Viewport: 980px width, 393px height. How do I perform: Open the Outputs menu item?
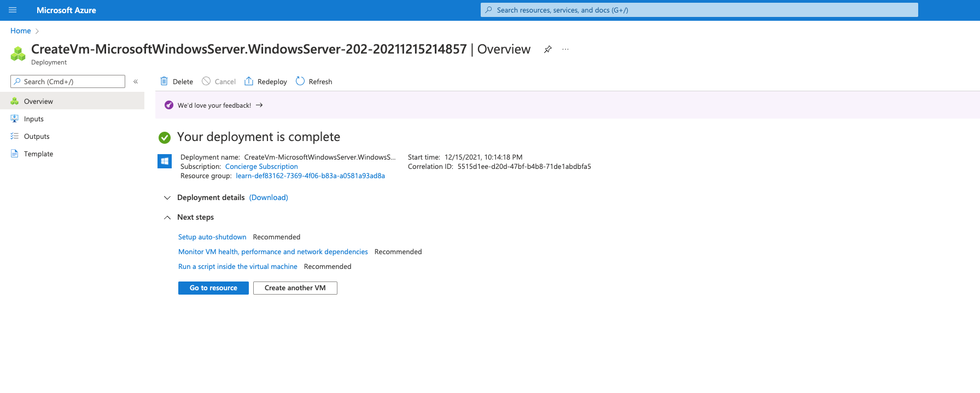click(x=37, y=137)
